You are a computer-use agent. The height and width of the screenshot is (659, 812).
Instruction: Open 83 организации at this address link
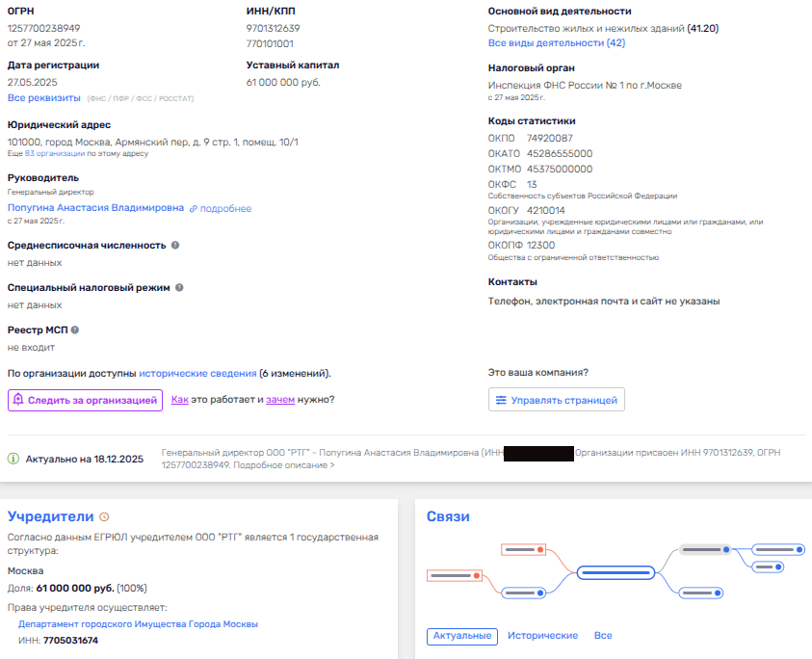pyautogui.click(x=55, y=153)
